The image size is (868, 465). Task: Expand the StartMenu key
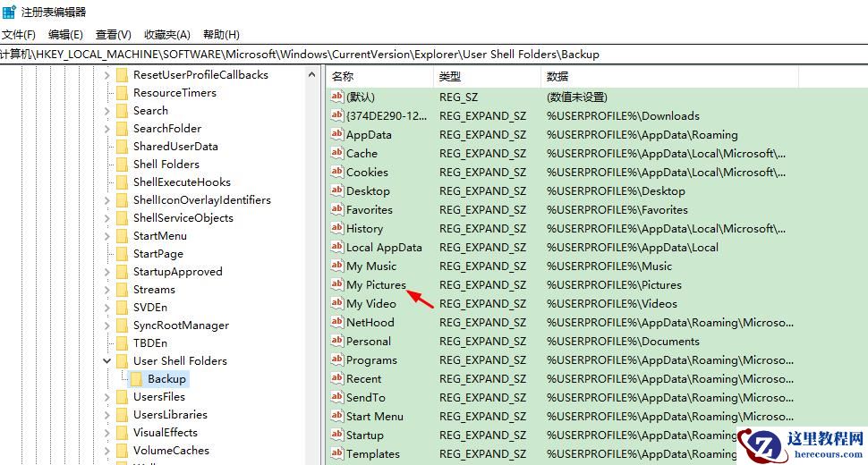click(106, 236)
